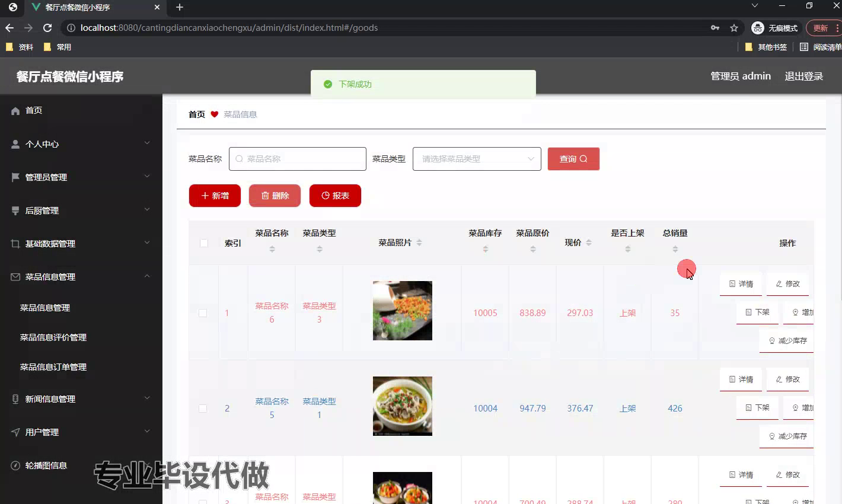Click 修改 for row 1
This screenshot has height=504, width=842.
click(787, 284)
